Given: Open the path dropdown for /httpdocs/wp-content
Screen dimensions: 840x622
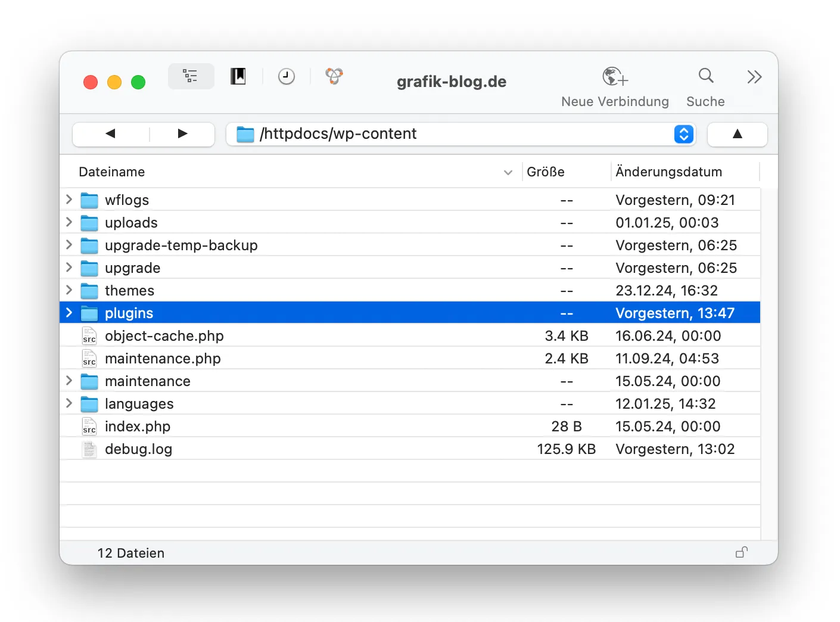Looking at the screenshot, I should click(684, 134).
